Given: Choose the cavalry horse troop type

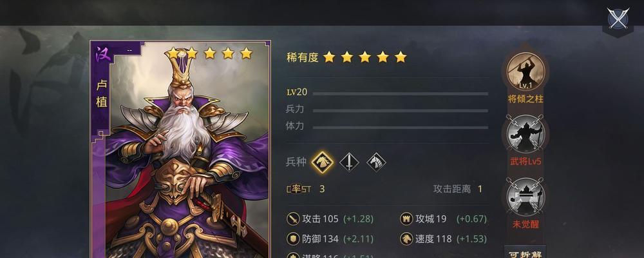Looking at the screenshot, I should tap(322, 162).
